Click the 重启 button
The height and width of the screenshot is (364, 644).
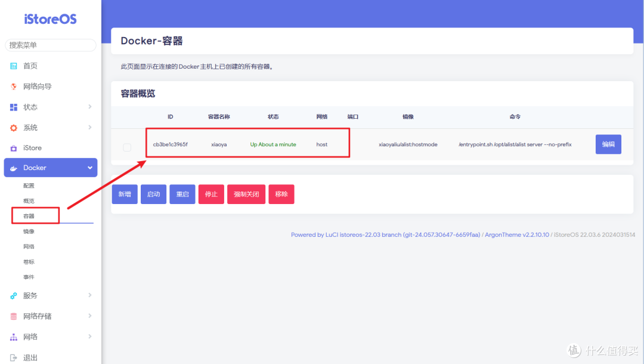(182, 194)
